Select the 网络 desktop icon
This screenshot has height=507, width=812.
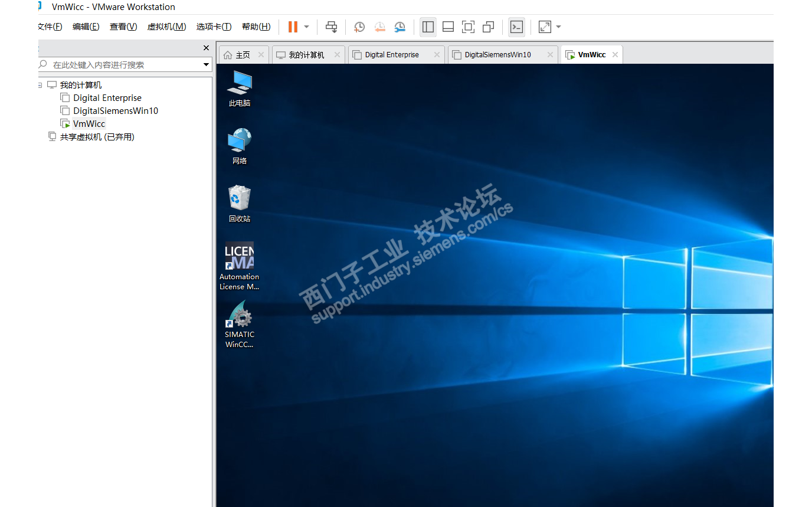click(240, 146)
